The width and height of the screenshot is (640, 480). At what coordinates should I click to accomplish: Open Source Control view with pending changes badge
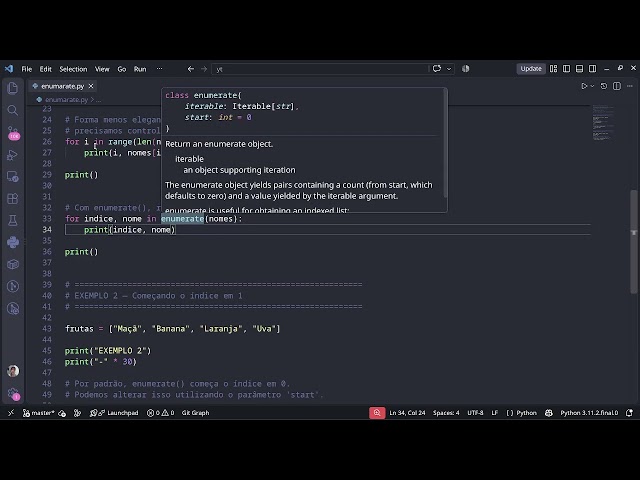[x=13, y=133]
